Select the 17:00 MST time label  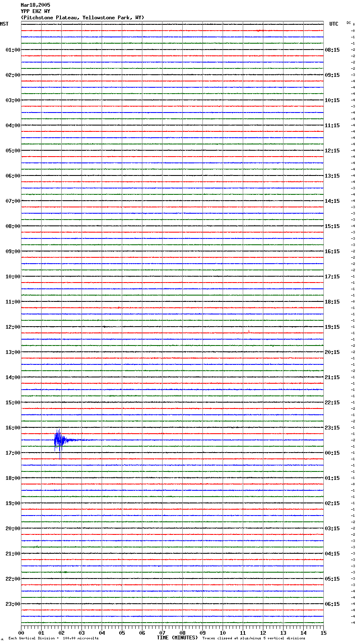(13, 453)
